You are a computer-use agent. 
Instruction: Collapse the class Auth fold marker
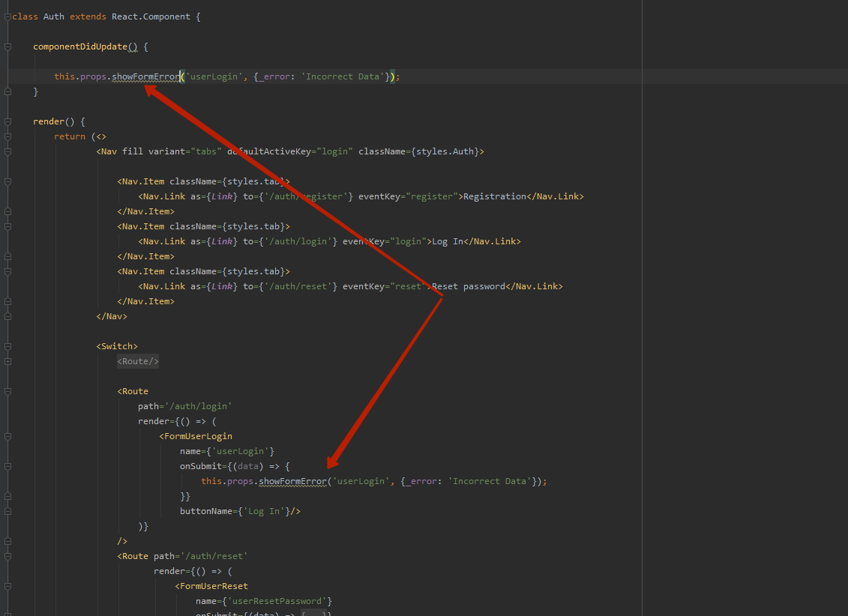tap(7, 16)
